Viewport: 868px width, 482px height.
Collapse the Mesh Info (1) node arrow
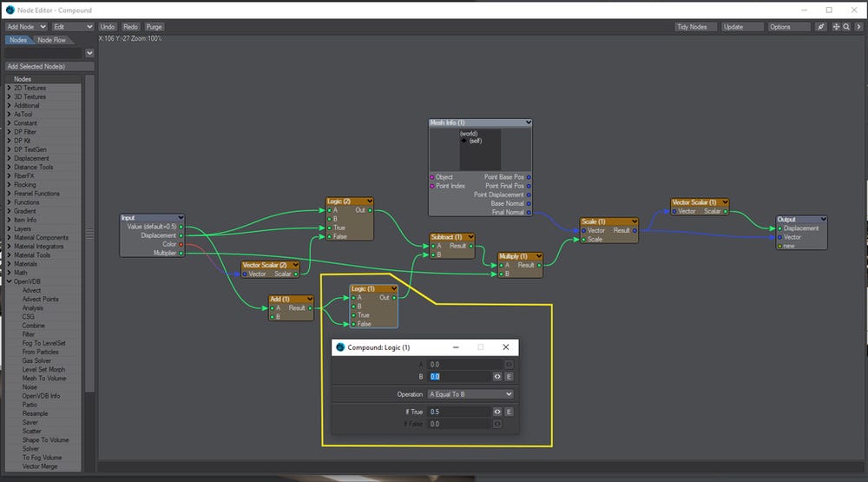tap(528, 122)
